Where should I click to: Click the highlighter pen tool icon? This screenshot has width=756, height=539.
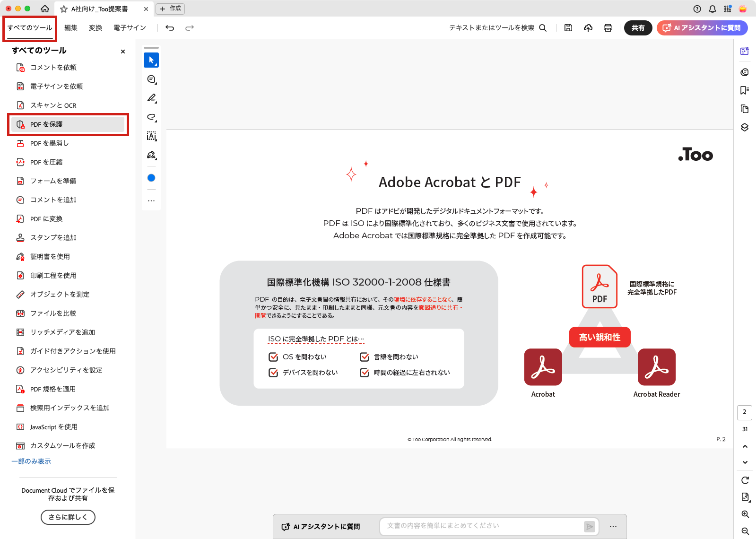click(151, 98)
